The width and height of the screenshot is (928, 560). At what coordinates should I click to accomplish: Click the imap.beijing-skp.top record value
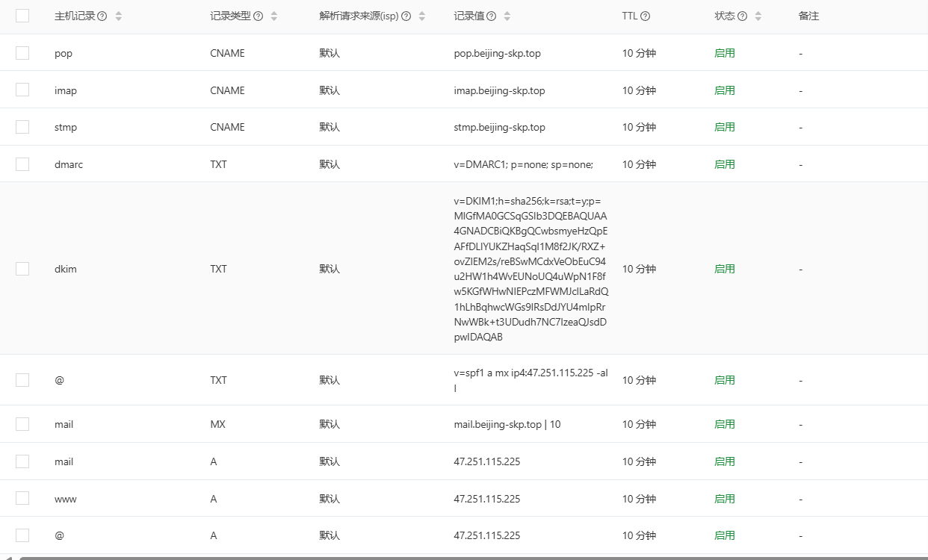point(499,90)
